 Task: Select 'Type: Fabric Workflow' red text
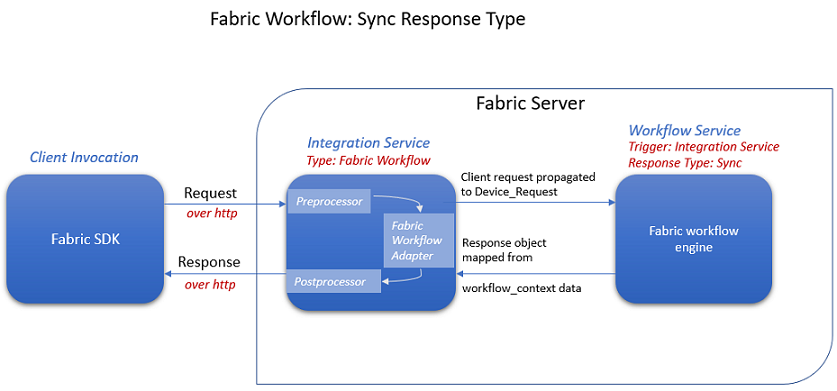coord(368,160)
